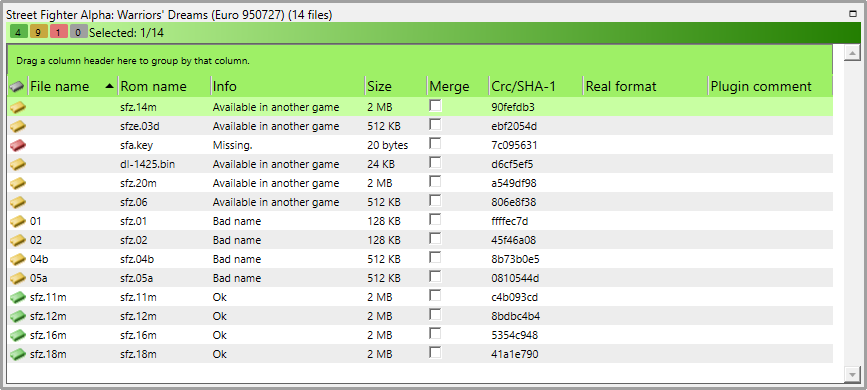
Task: Sort by Size column header
Action: click(x=396, y=86)
